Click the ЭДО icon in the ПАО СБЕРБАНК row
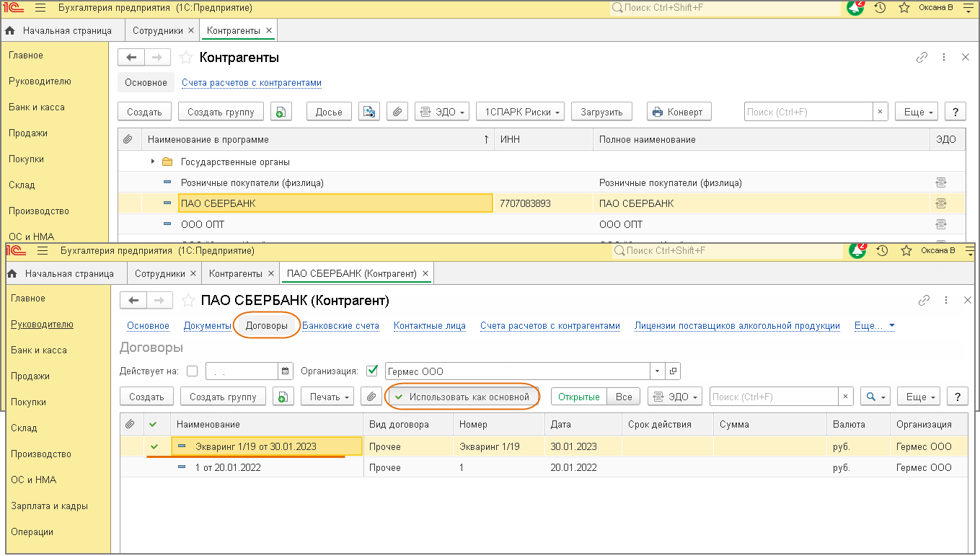Image resolution: width=980 pixels, height=556 pixels. pyautogui.click(x=940, y=203)
